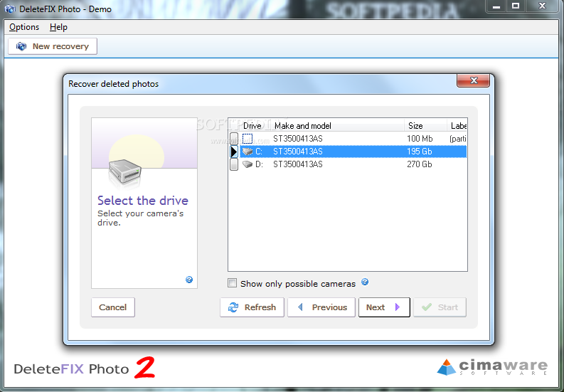
Task: Select the D: drive row label
Action: click(260, 164)
